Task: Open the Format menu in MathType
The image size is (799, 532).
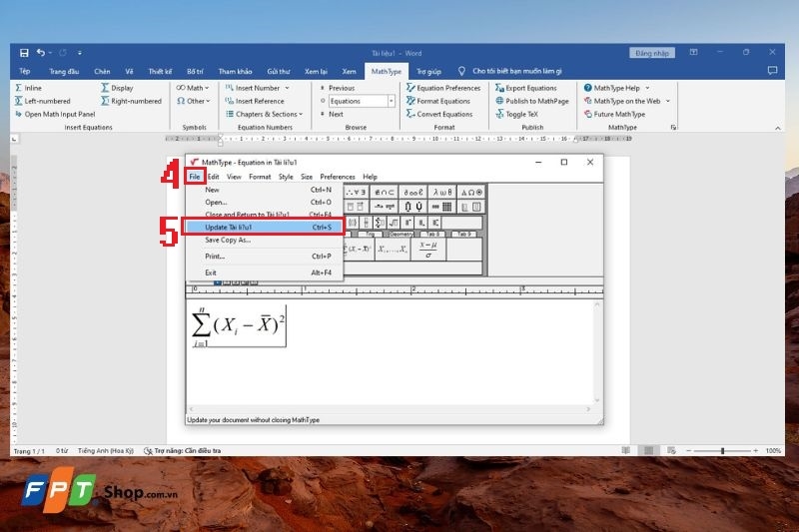Action: [x=260, y=177]
